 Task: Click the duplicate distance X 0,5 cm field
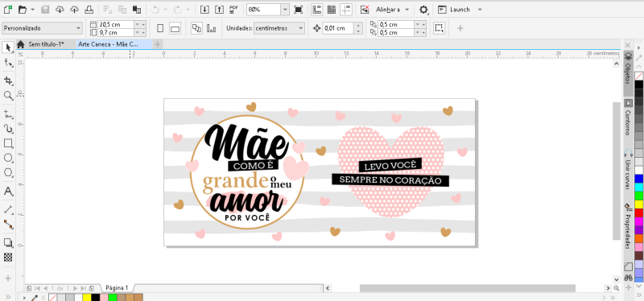click(396, 25)
